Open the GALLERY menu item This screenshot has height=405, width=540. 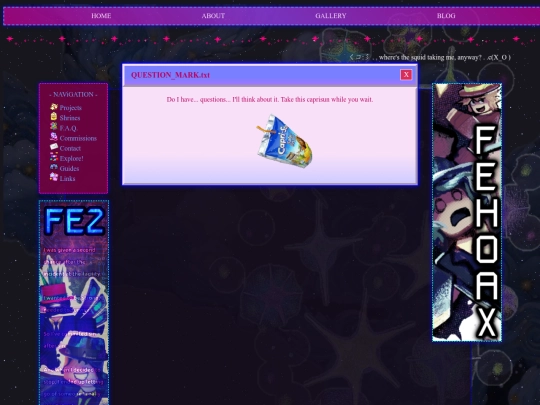coord(331,16)
